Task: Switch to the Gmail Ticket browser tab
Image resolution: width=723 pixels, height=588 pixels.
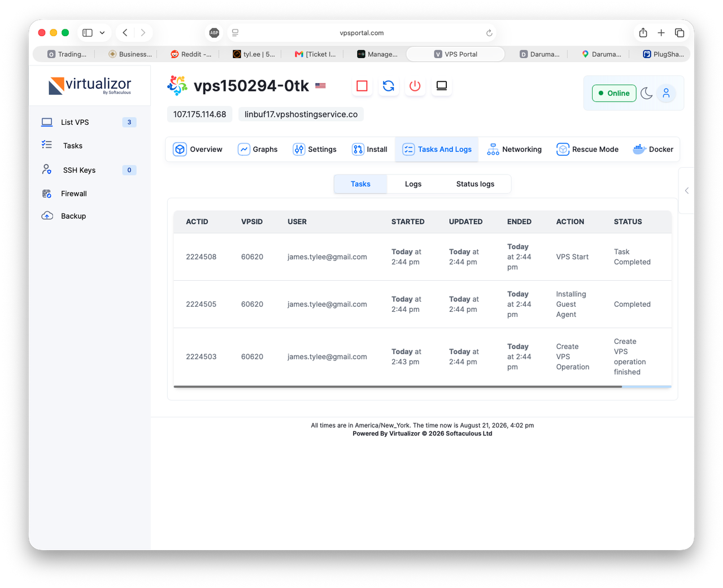Action: pyautogui.click(x=315, y=54)
